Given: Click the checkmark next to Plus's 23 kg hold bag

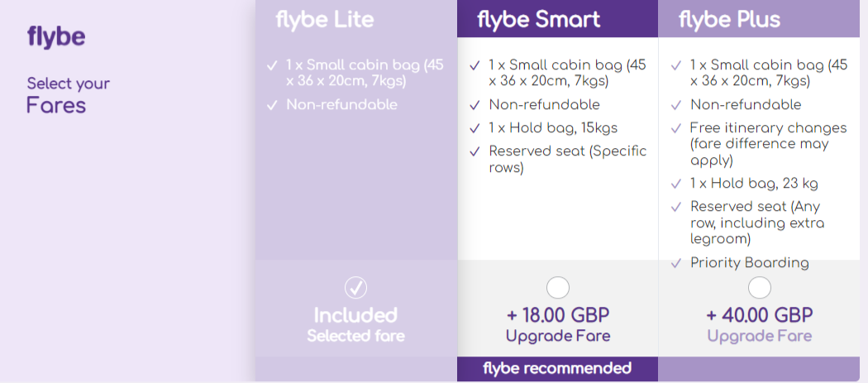Looking at the screenshot, I should 676,184.
